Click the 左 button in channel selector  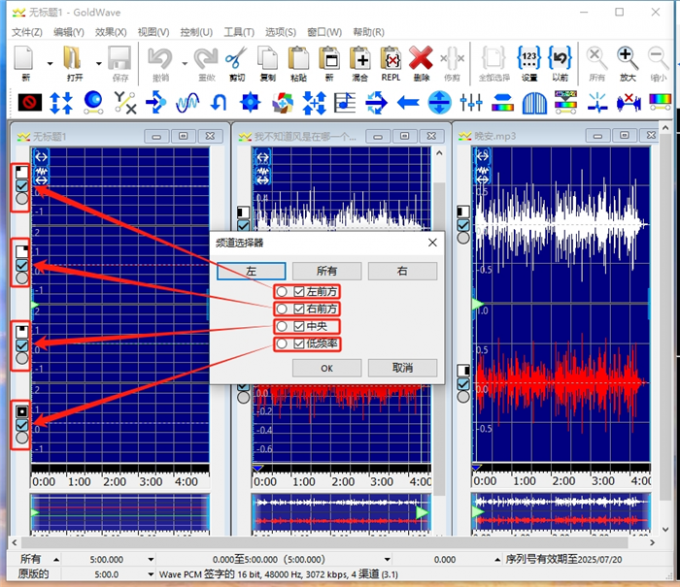coord(251,271)
